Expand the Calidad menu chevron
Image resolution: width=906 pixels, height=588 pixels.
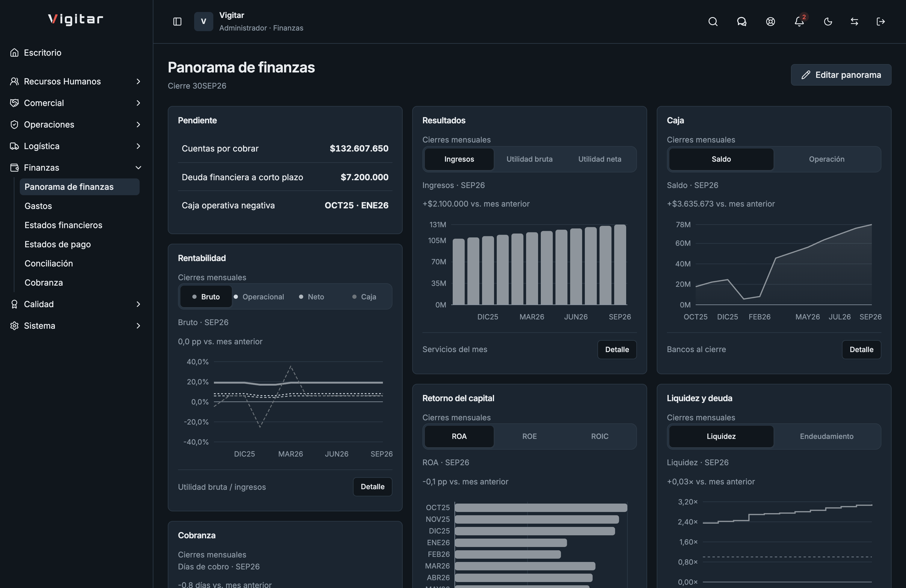point(138,304)
